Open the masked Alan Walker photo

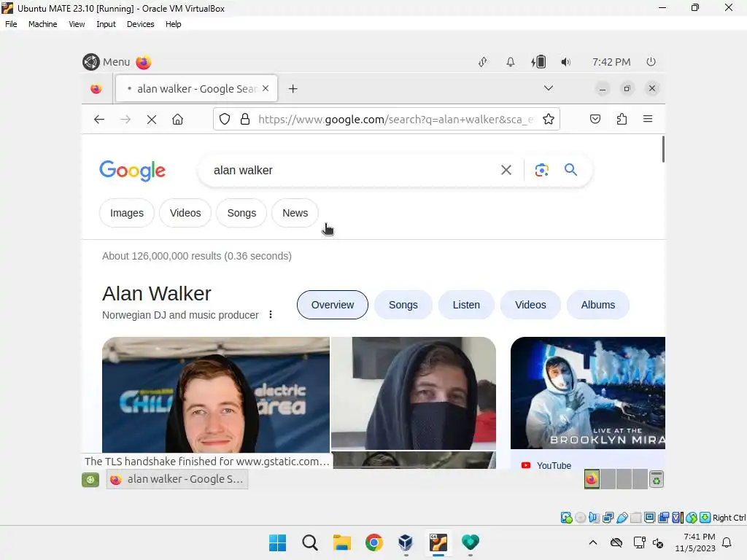tap(414, 393)
